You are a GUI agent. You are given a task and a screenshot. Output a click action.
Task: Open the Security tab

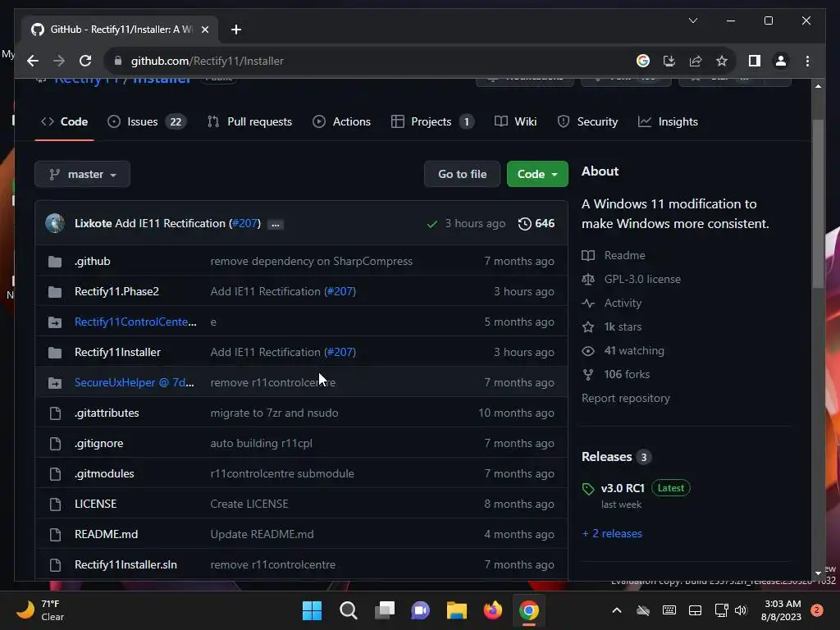click(x=587, y=121)
